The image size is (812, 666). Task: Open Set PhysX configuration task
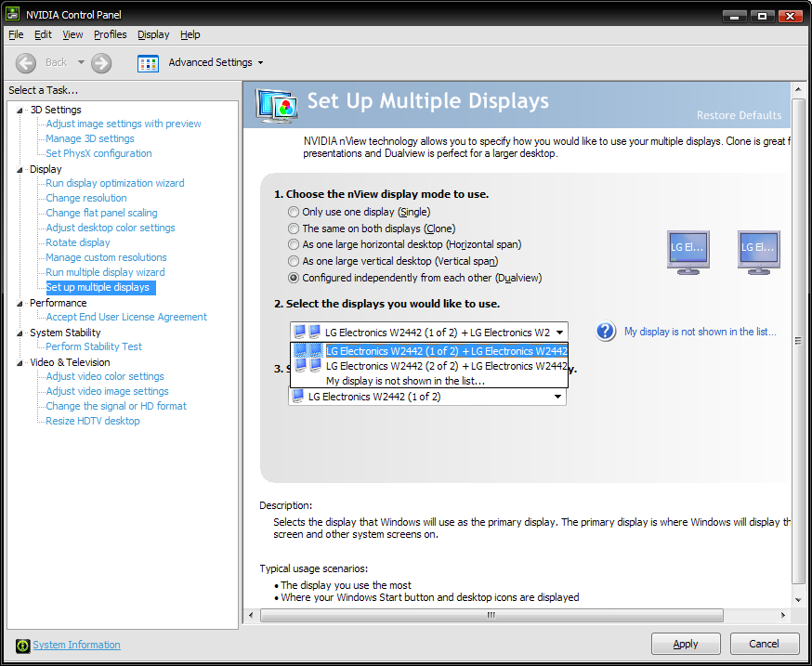[x=98, y=153]
